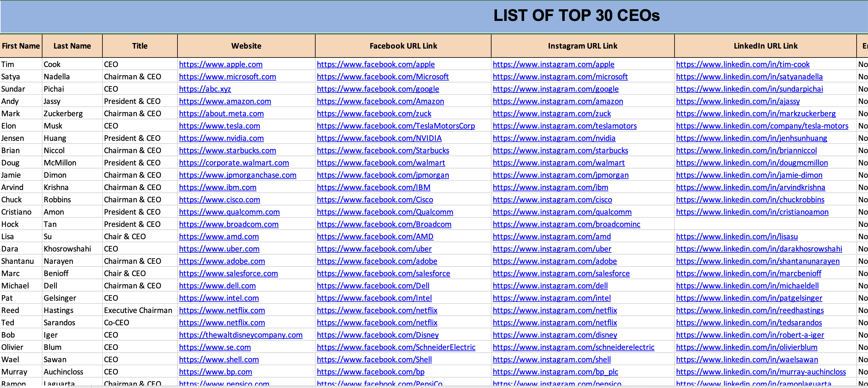Select the cell containing Khosrowshahi

[x=72, y=249]
